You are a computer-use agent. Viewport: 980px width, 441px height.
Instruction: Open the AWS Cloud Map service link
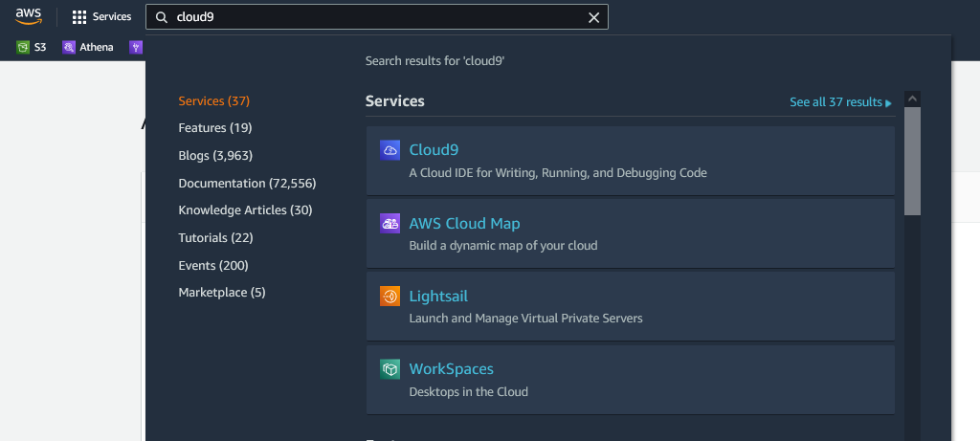pyautogui.click(x=464, y=223)
